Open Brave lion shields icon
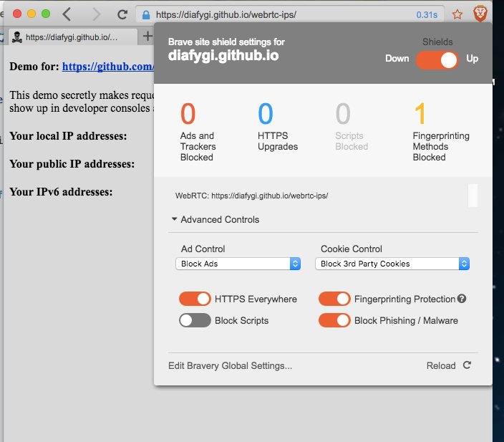The width and height of the screenshot is (504, 442). coord(480,14)
